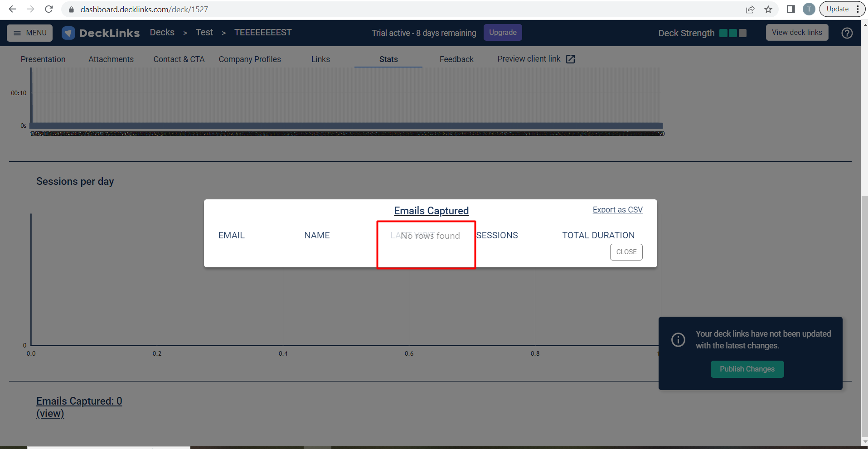Reload the page with refresh icon
The width and height of the screenshot is (868, 449).
(x=49, y=9)
